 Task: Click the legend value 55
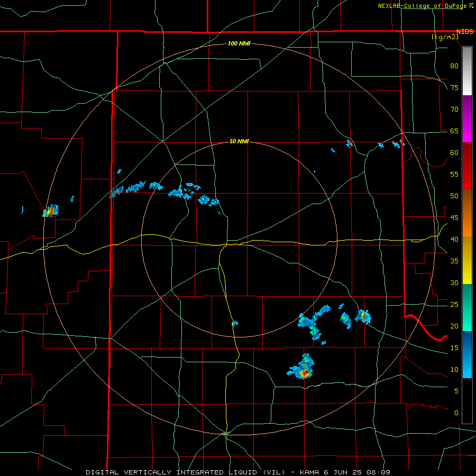(454, 175)
